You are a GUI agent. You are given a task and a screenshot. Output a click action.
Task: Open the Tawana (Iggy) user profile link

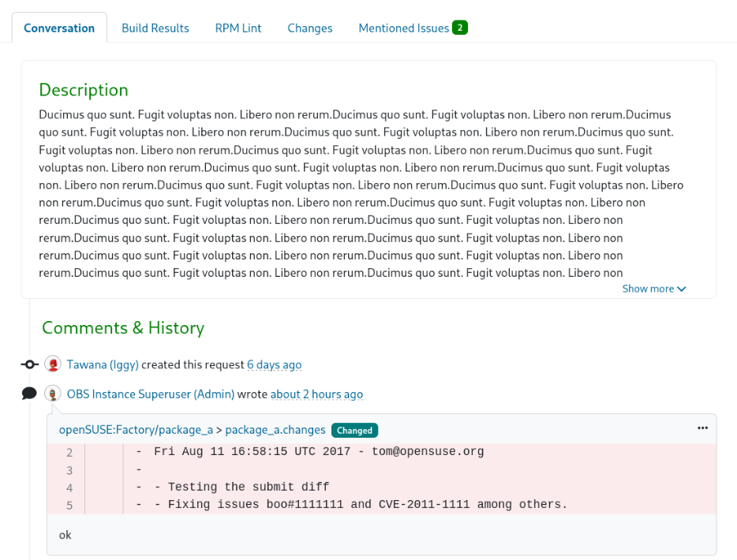[x=103, y=364]
